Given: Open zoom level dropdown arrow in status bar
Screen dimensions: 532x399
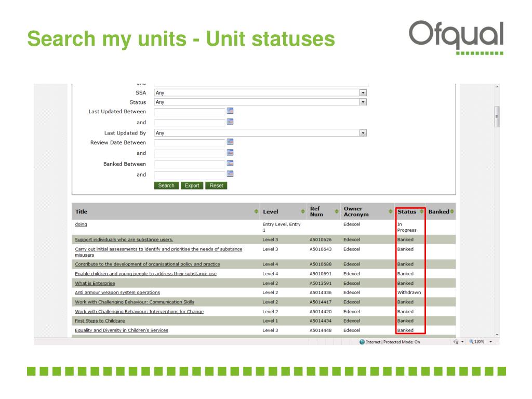Looking at the screenshot, I should pyautogui.click(x=490, y=342).
